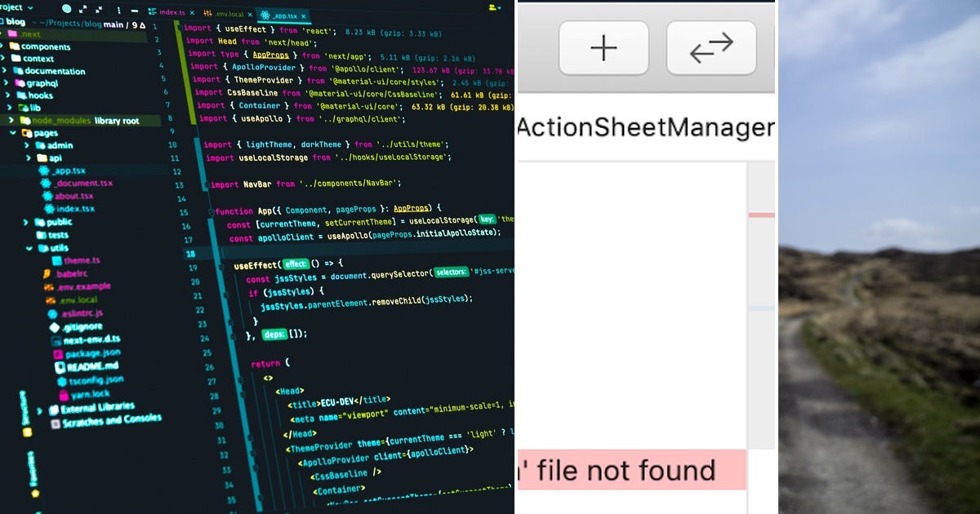
Task: Switch to the index.ts editor tab
Action: 171,13
